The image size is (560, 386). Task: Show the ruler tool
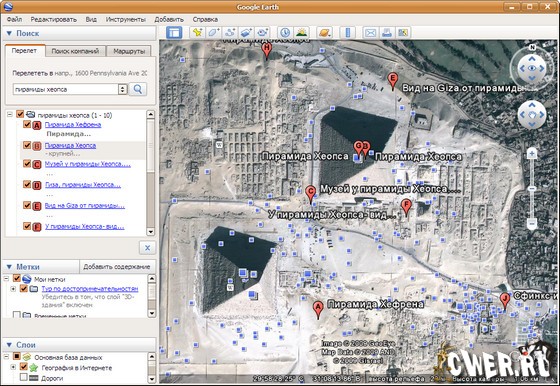click(x=348, y=33)
